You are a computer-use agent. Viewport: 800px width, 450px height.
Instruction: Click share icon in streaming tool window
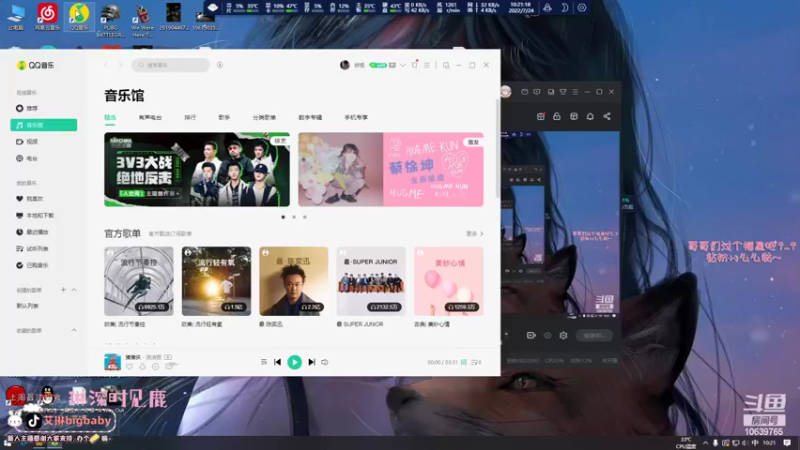coord(607,116)
